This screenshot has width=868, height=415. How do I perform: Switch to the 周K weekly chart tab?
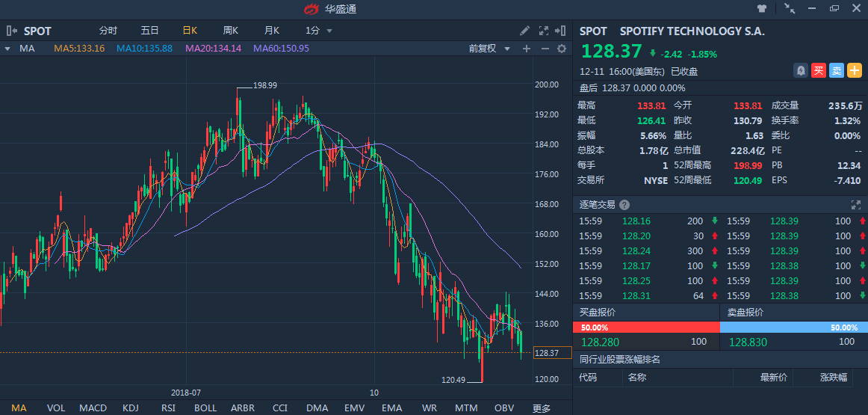pos(230,31)
